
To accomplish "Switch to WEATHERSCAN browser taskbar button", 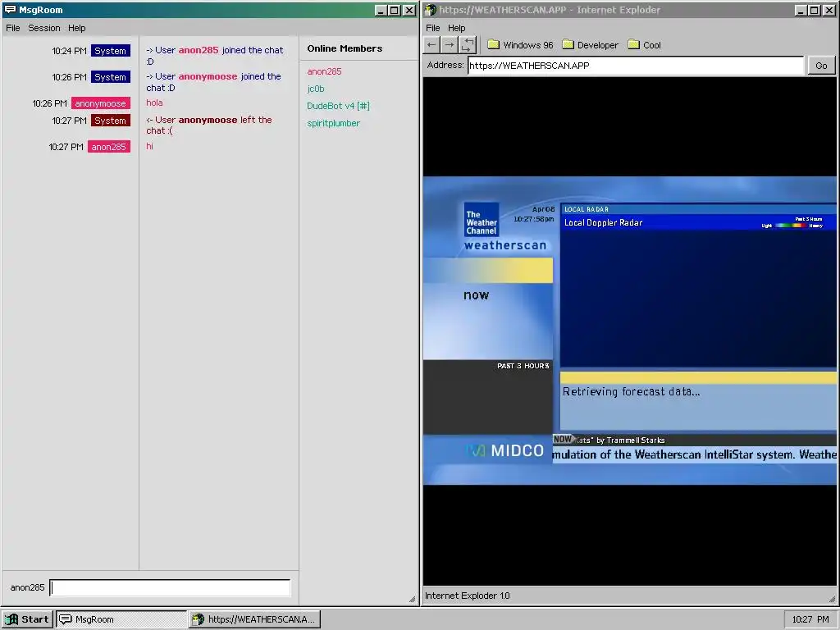I will [x=255, y=619].
